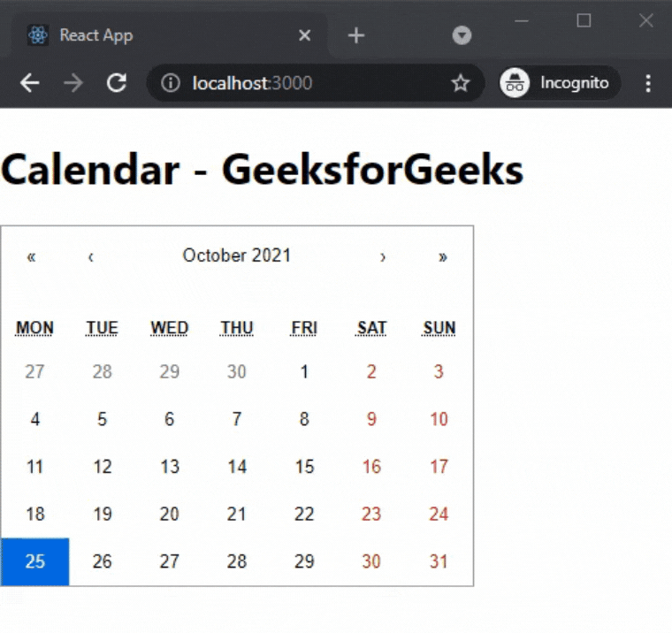
Task: Open a new browser tab
Action: [x=355, y=35]
